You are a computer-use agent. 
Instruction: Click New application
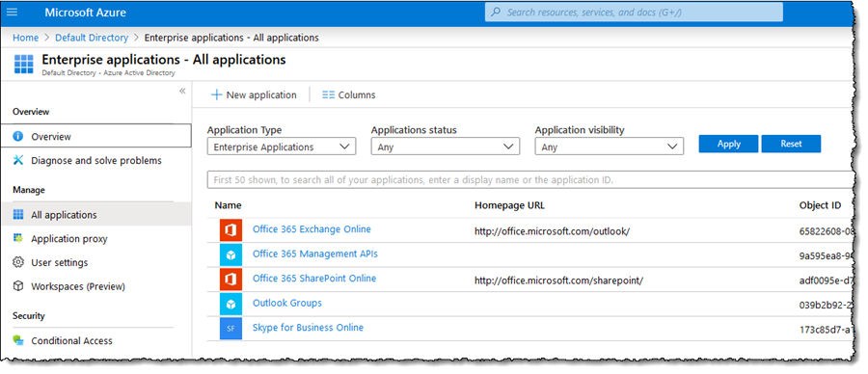(x=254, y=95)
